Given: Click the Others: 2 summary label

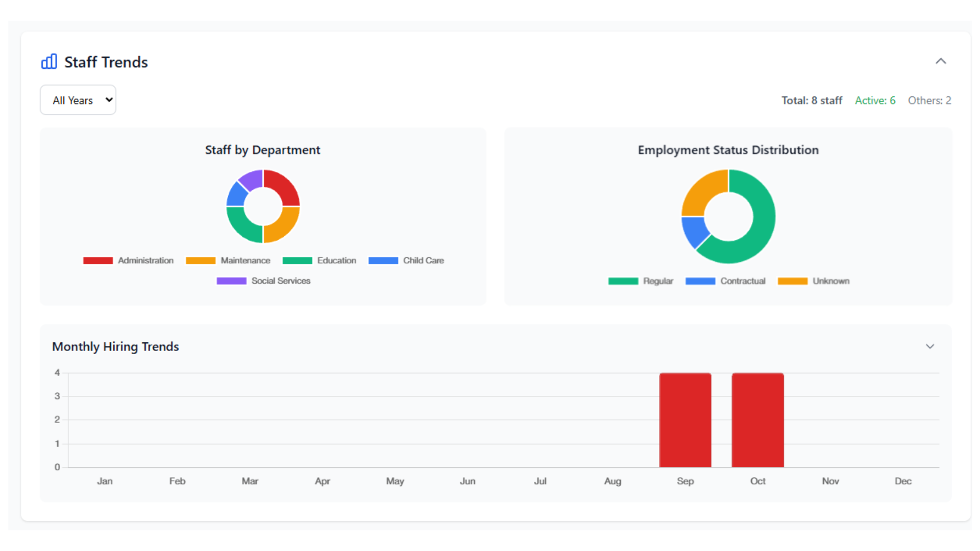Looking at the screenshot, I should [x=929, y=100].
